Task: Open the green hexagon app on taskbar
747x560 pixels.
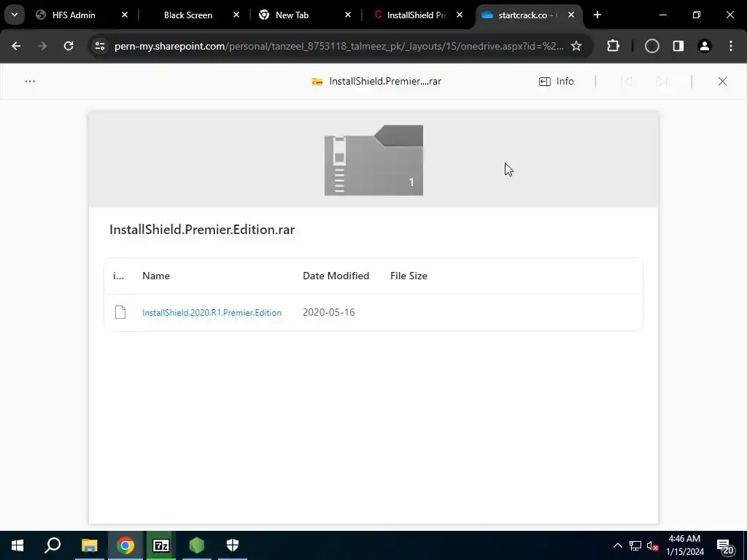Action: [197, 545]
